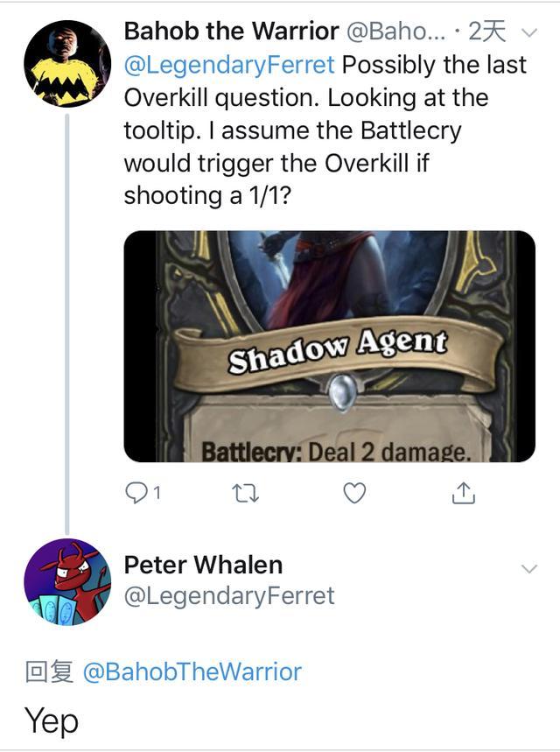
Task: Share the tweet via upload icon
Action: [463, 494]
